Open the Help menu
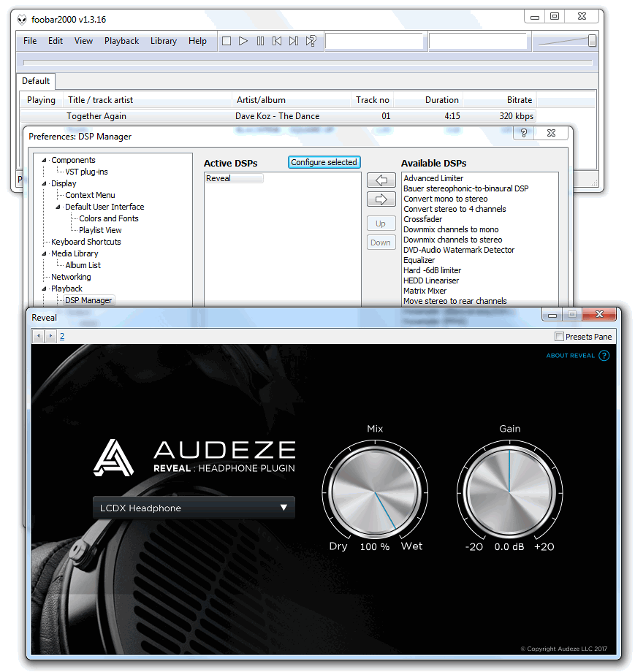 pyautogui.click(x=197, y=41)
